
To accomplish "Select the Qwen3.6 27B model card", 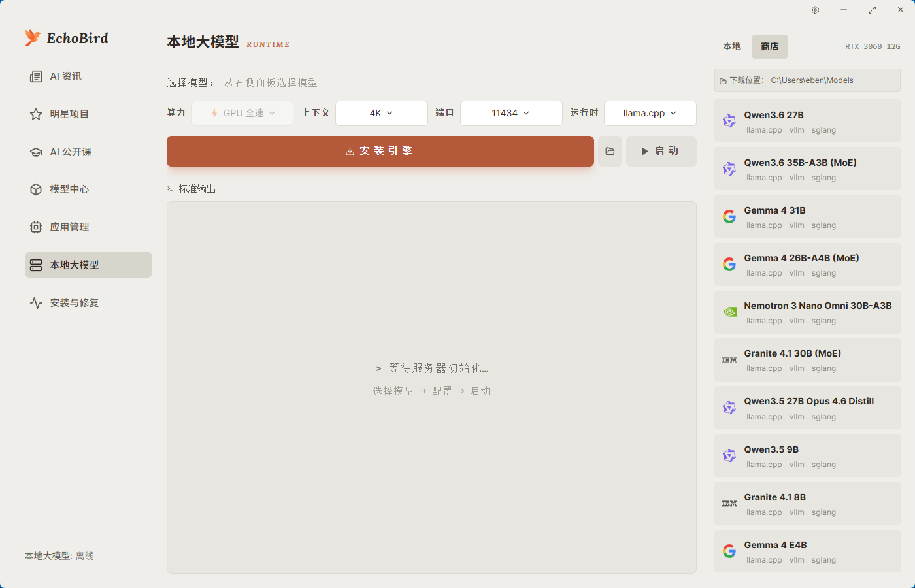I will [807, 121].
